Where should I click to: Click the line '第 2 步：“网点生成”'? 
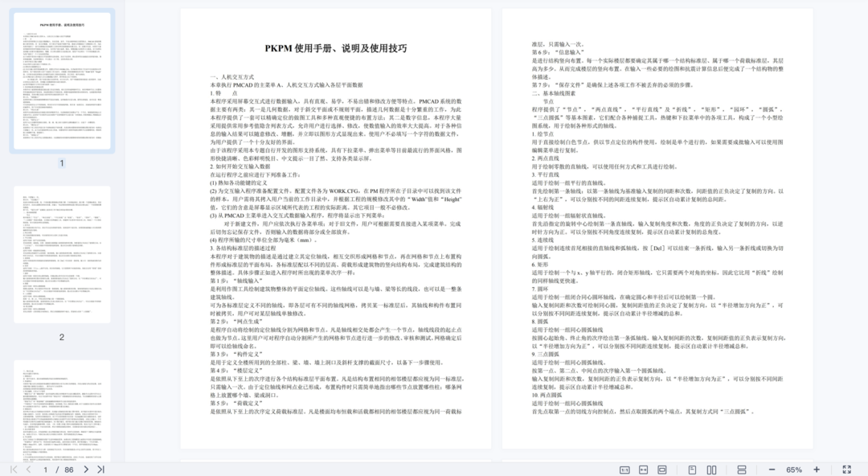click(236, 322)
